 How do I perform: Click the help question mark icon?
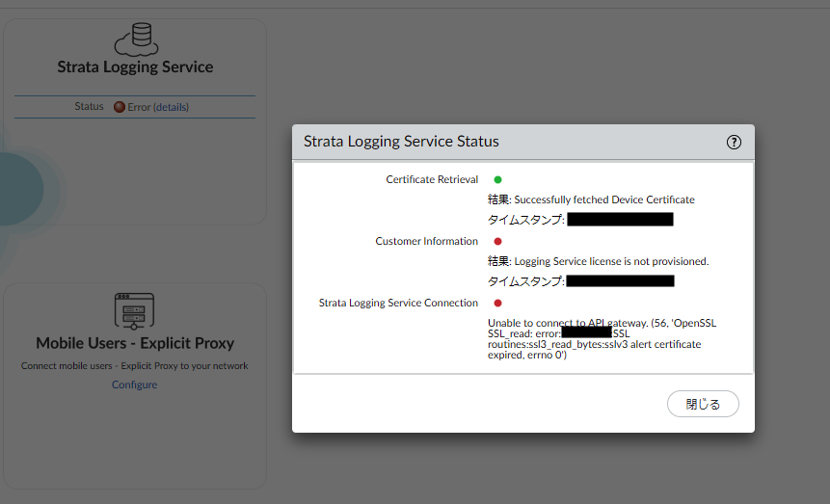734,142
